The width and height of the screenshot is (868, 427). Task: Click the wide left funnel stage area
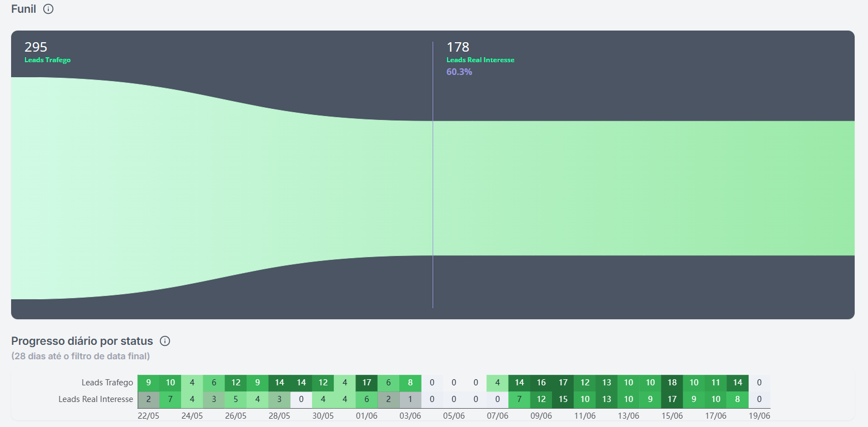pos(222,188)
